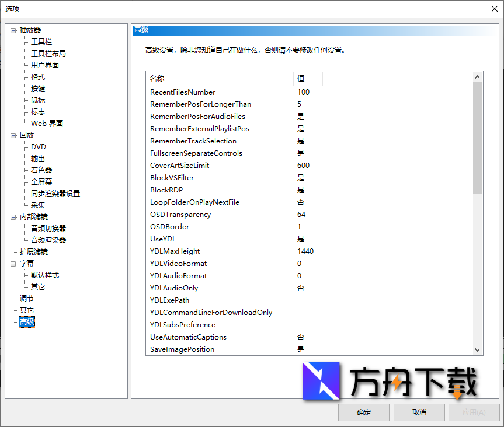Select 用户界面 in the options tree
The image size is (504, 427).
[x=44, y=65]
